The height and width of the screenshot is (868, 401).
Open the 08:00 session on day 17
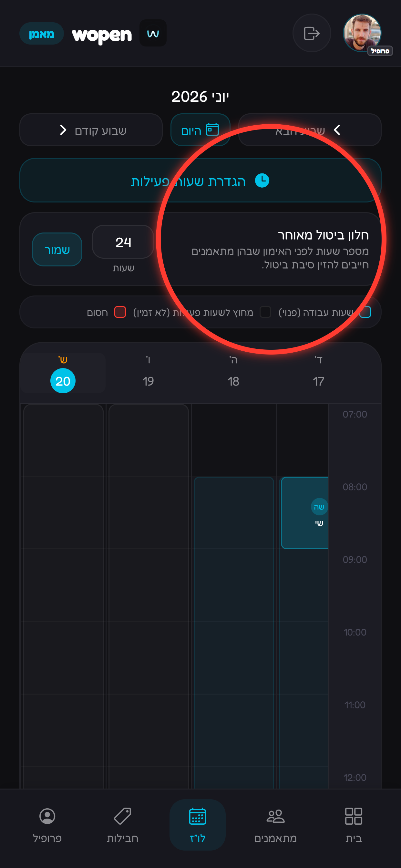305,513
